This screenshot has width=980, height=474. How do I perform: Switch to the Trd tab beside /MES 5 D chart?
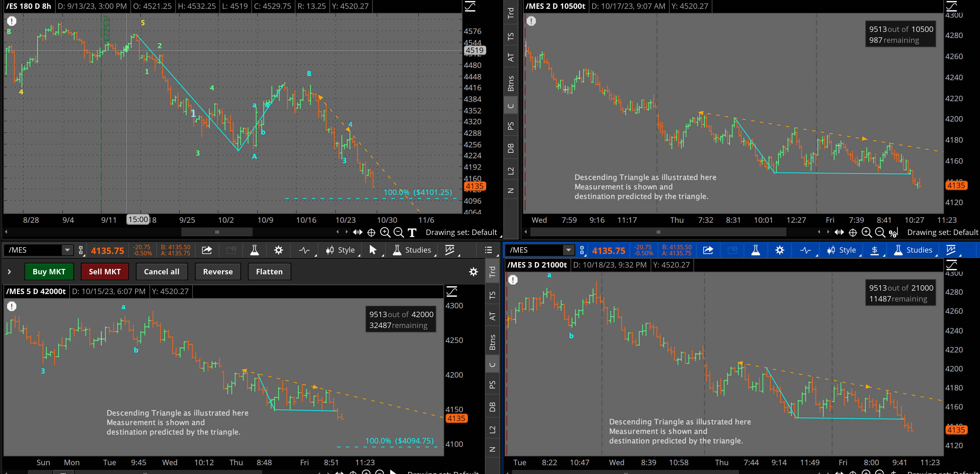click(x=492, y=272)
